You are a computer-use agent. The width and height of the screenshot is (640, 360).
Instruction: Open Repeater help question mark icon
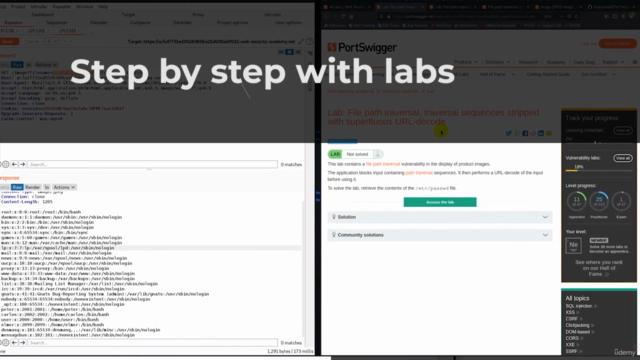point(310,41)
